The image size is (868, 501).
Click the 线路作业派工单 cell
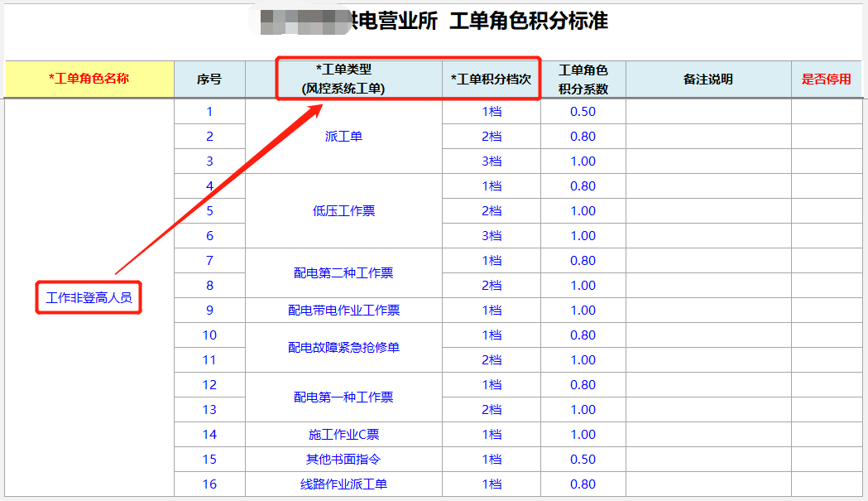click(343, 484)
